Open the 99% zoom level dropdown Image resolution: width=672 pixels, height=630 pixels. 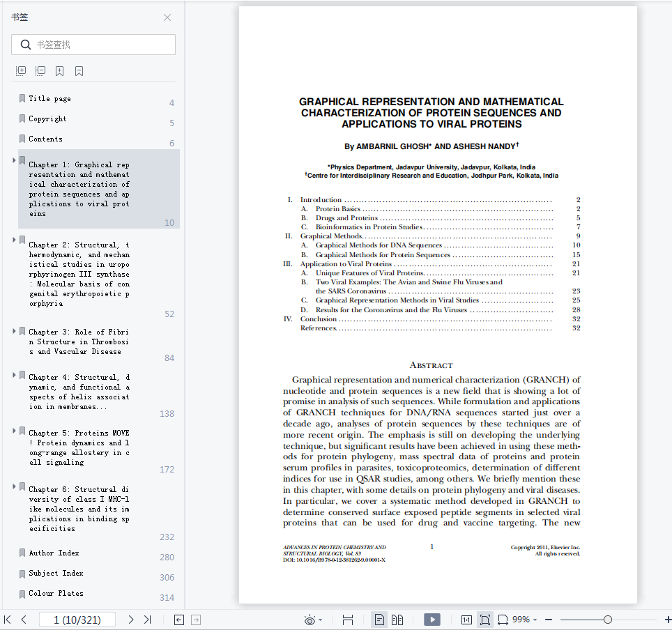tap(525, 620)
